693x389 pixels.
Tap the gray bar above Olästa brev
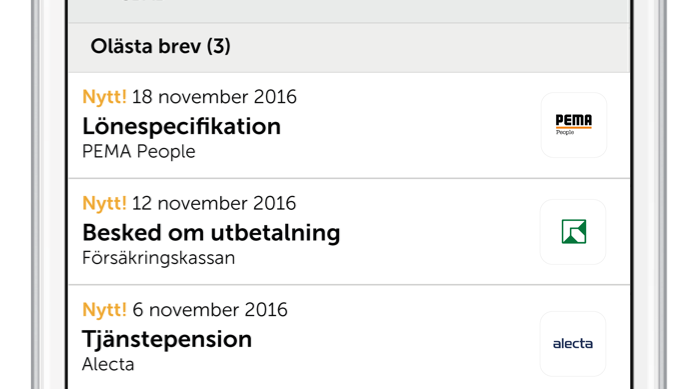click(349, 11)
